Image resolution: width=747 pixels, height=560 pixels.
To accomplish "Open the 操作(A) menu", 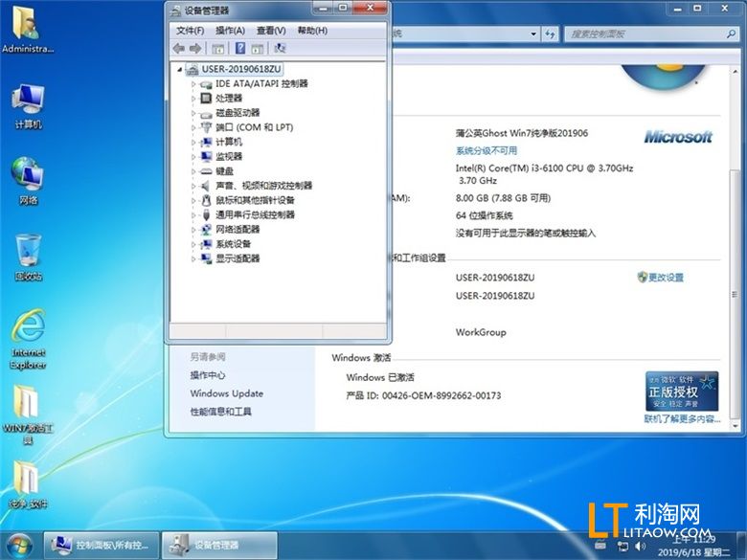I will (230, 31).
